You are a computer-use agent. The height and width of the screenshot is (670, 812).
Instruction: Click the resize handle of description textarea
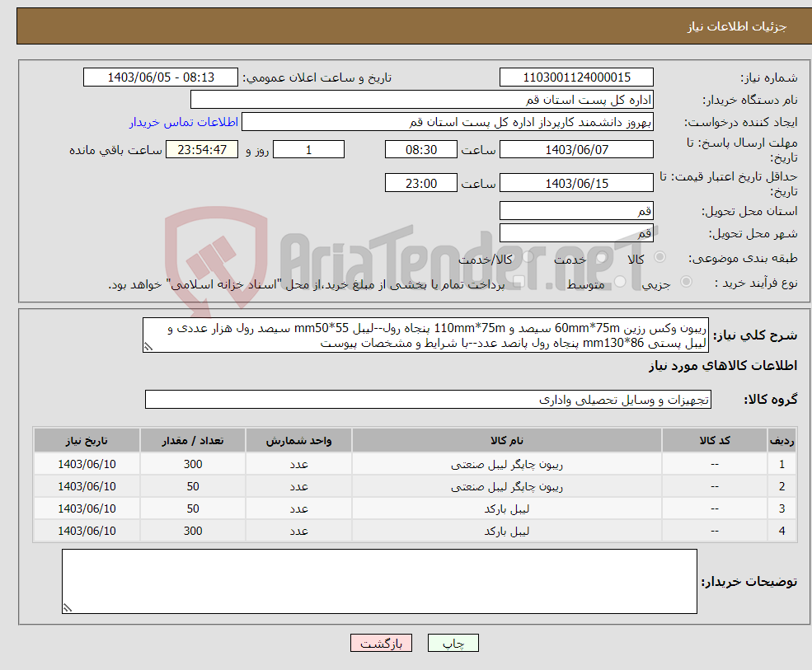click(x=148, y=347)
